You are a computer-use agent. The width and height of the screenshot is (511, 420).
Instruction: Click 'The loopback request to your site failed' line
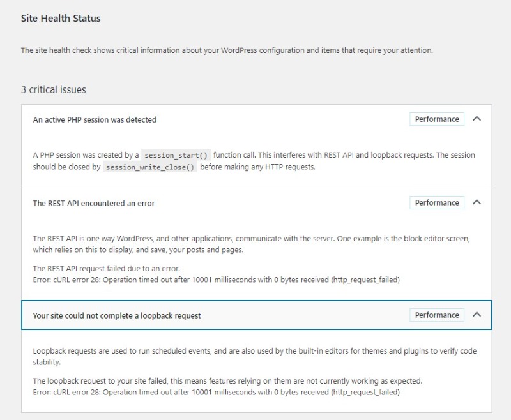[x=227, y=381]
